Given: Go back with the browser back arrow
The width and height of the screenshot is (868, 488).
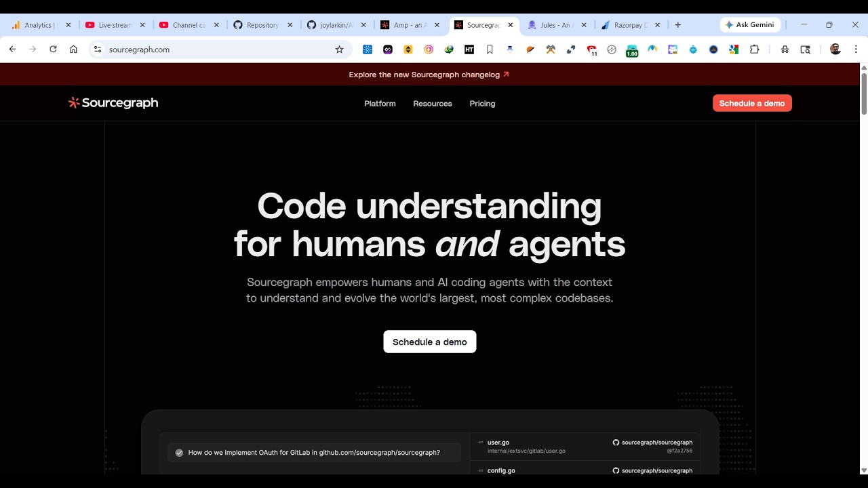Looking at the screenshot, I should [12, 49].
